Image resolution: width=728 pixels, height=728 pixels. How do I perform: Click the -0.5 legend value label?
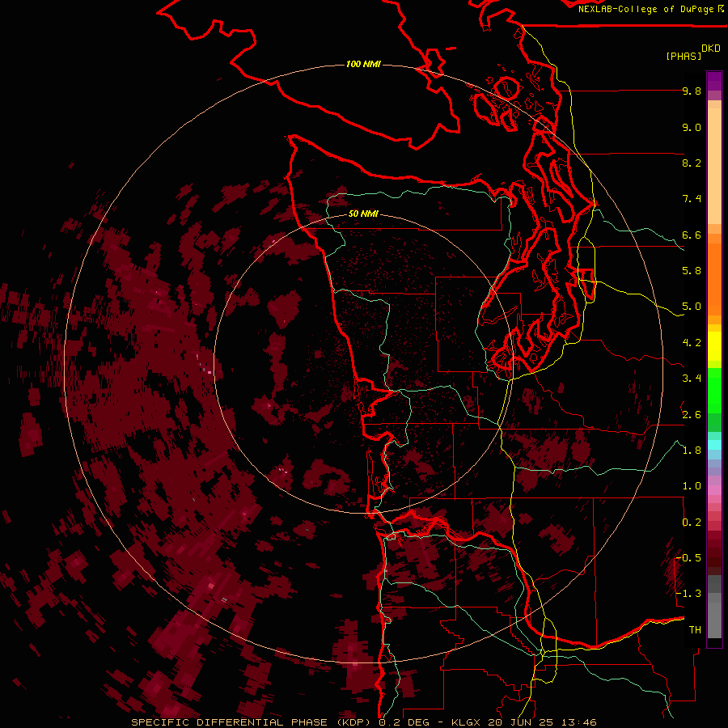(689, 558)
